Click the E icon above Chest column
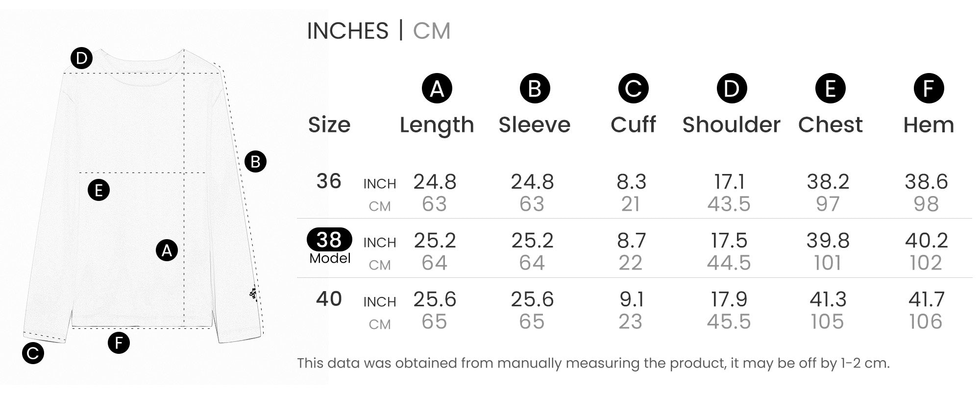This screenshot has width=980, height=395. [x=830, y=89]
